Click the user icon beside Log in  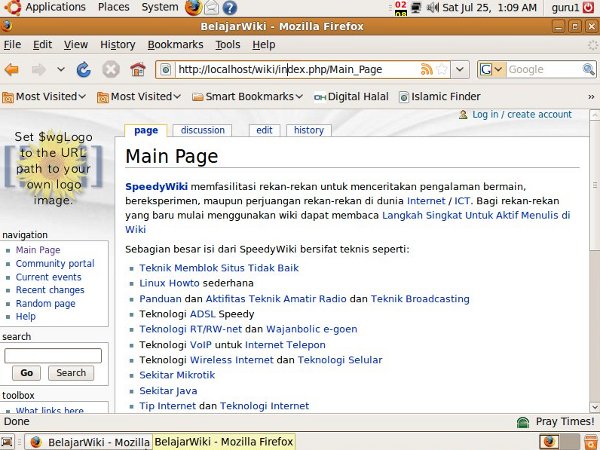point(463,114)
